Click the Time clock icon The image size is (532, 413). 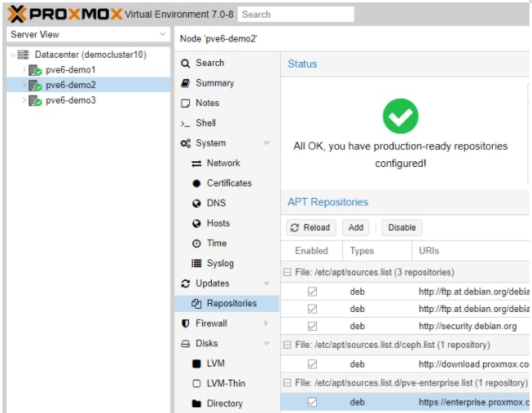196,244
